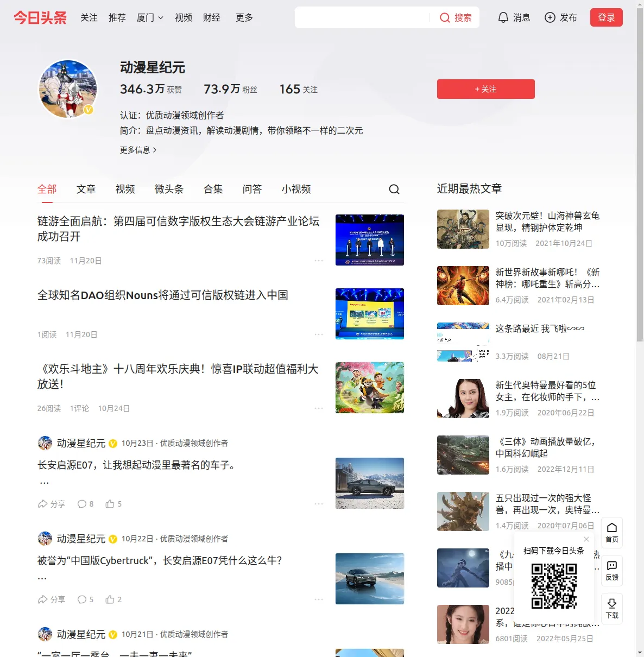Open 财经 in top navigation
The height and width of the screenshot is (657, 644).
[212, 18]
